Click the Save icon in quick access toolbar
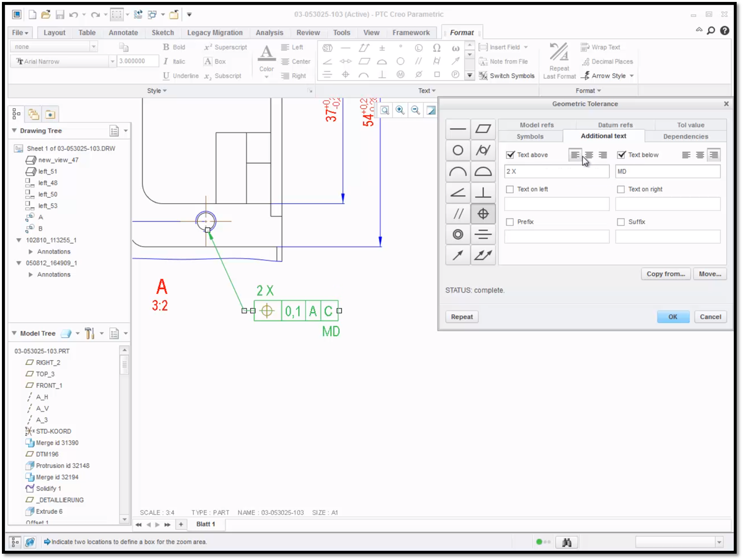Screen dimensions: 743x560 (60, 15)
